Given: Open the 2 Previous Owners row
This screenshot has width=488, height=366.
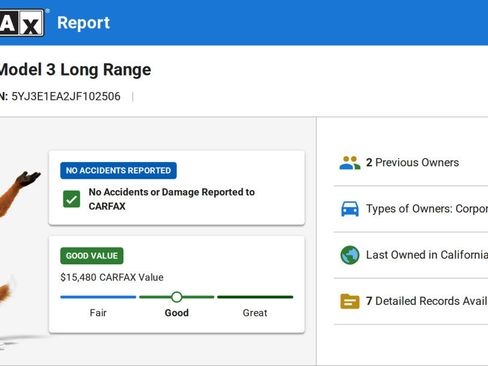Looking at the screenshot, I should [411, 163].
